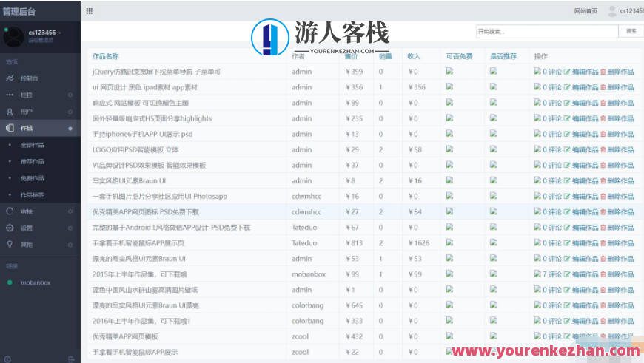This screenshot has width=644, height=363.
Task: Click the large profile avatar in the sidebar
Action: point(13,37)
